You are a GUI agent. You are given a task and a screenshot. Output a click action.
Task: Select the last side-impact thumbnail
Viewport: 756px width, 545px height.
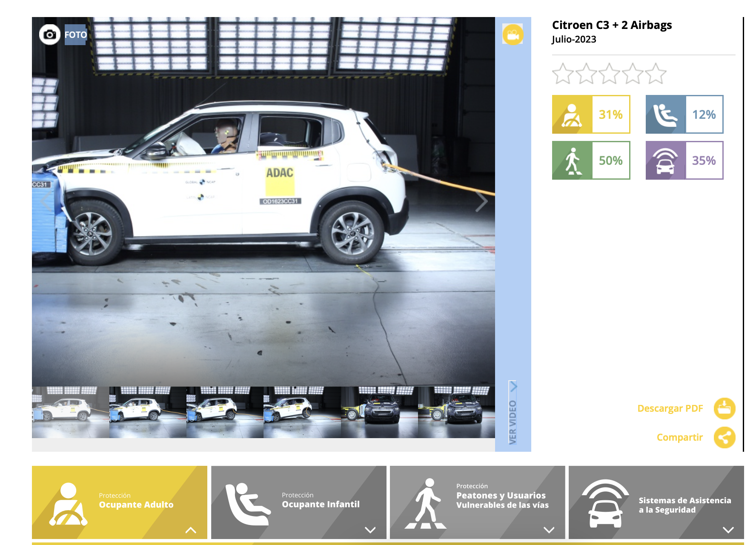click(x=456, y=412)
